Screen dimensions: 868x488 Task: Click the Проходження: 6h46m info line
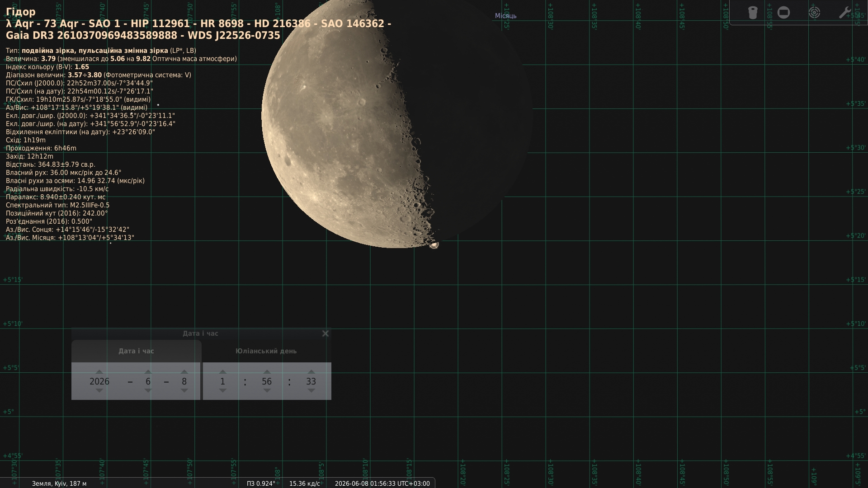tap(41, 148)
